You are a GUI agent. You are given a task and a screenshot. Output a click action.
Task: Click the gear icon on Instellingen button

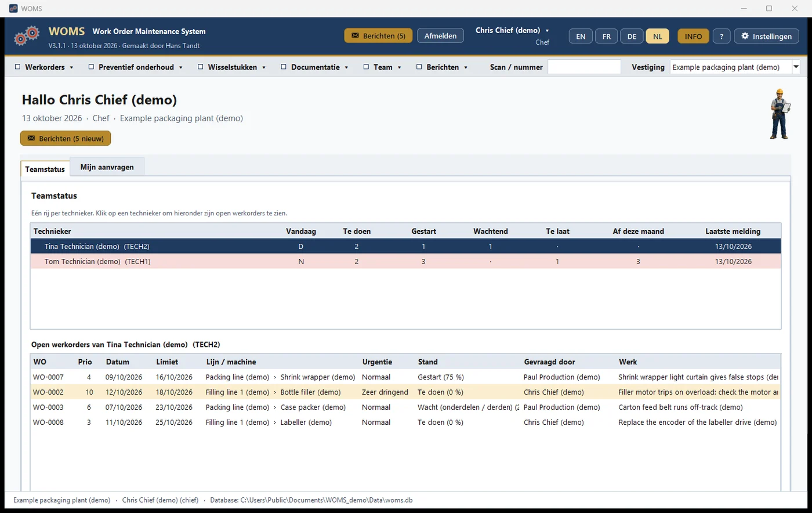(745, 35)
